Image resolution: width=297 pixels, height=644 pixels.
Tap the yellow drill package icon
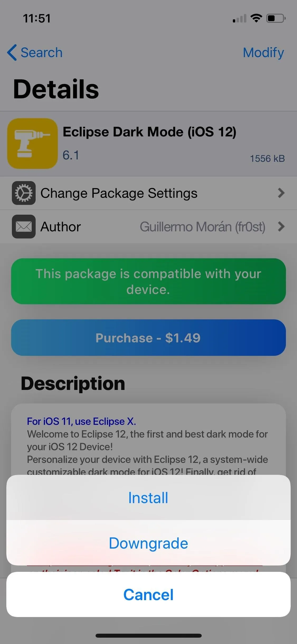(x=32, y=144)
